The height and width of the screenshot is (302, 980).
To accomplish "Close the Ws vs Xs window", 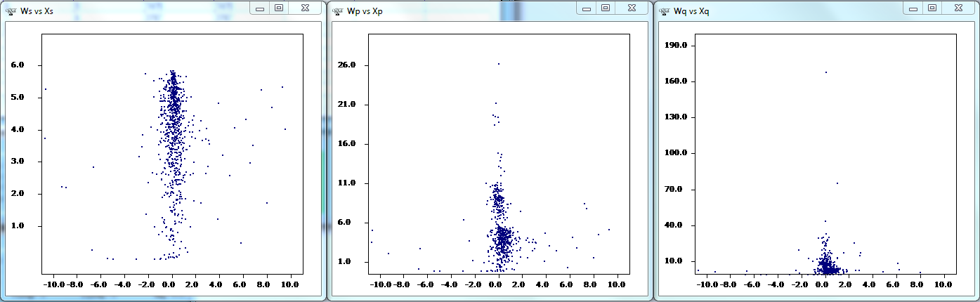I will pyautogui.click(x=304, y=8).
